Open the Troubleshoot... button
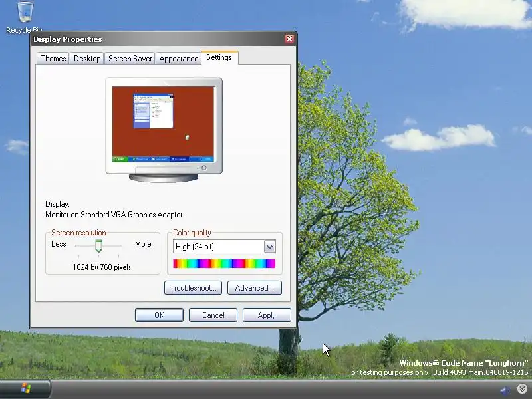The height and width of the screenshot is (399, 532). click(x=193, y=288)
